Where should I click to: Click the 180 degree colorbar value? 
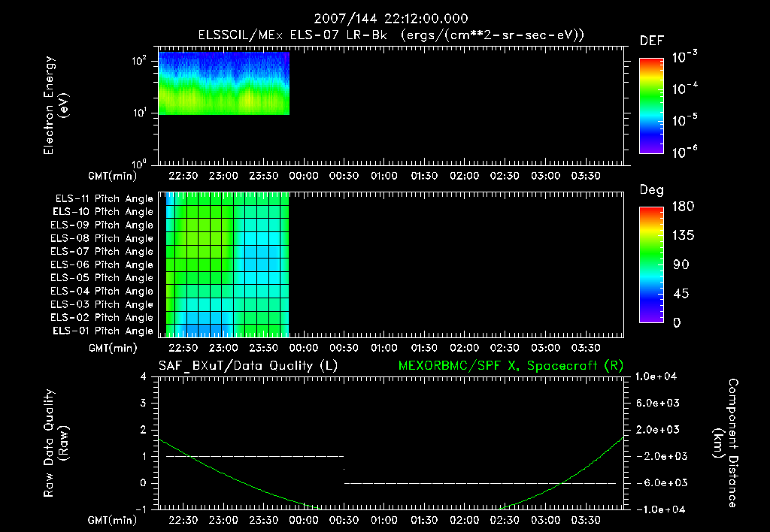click(x=684, y=206)
